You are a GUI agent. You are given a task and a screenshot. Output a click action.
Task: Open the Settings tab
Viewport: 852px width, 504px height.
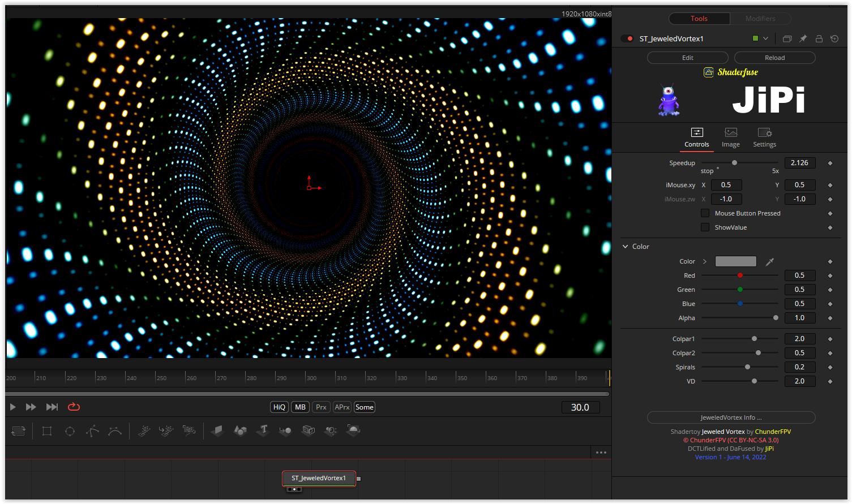coord(765,138)
